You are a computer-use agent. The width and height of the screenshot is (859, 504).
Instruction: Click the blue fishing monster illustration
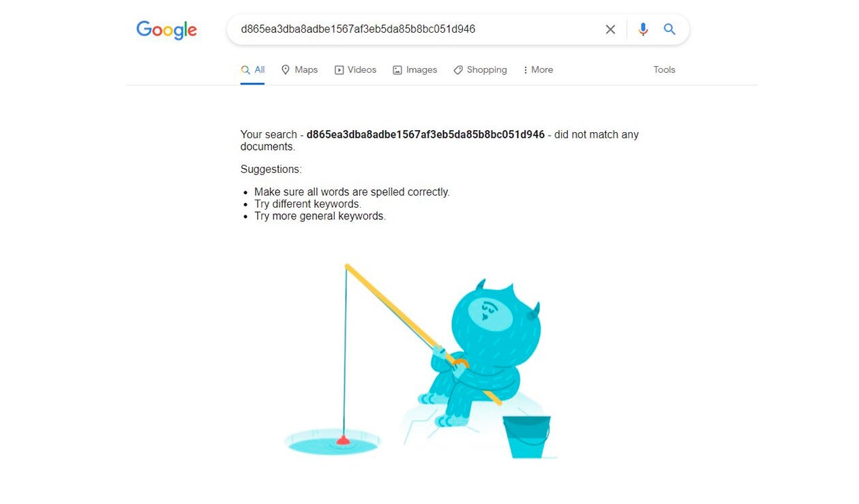(x=477, y=353)
